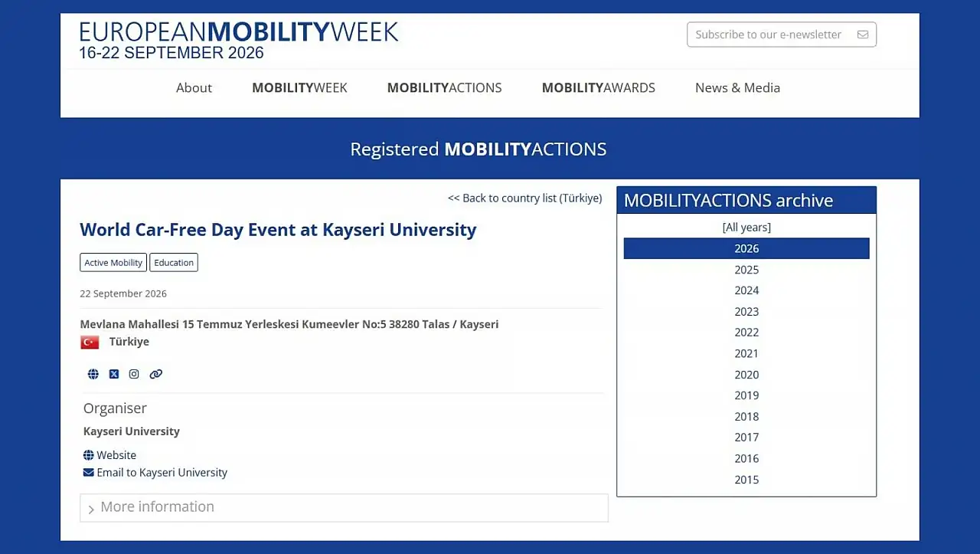Expand the More information section

(x=344, y=507)
